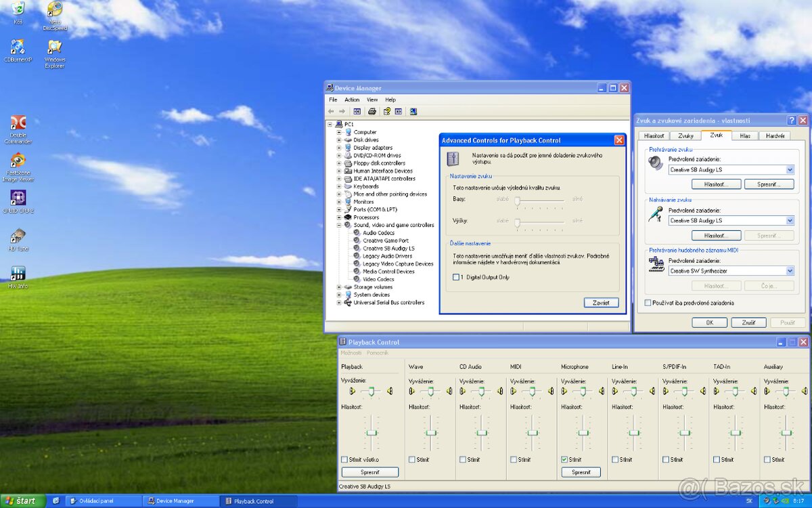Select the Kôš recycle bin icon
812x508 pixels.
[18, 13]
